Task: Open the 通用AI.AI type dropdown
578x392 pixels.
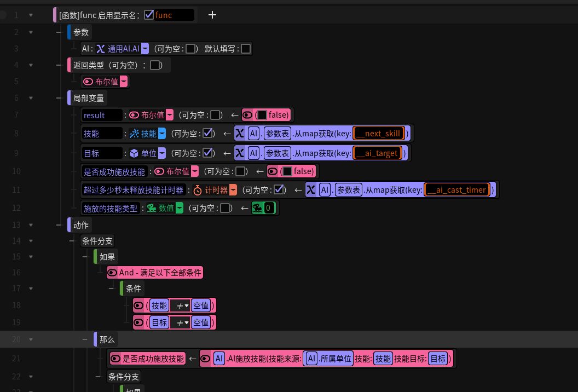Action: 145,49
